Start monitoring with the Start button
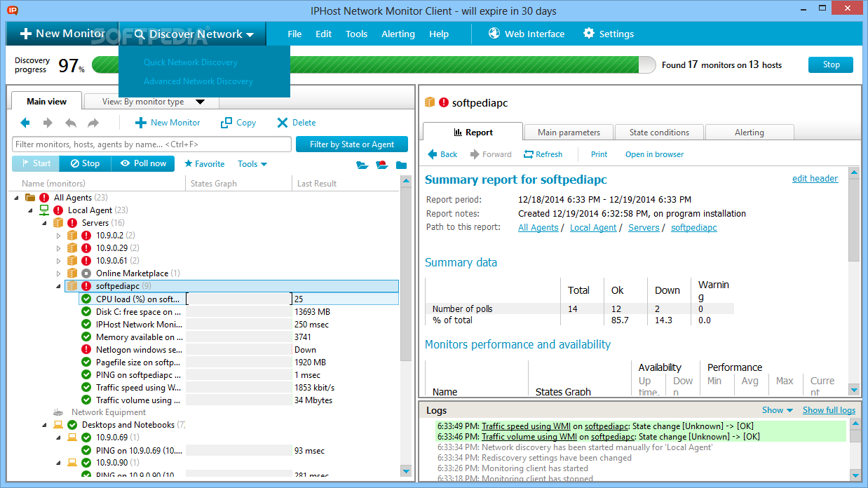Image resolution: width=868 pixels, height=488 pixels. coord(36,163)
